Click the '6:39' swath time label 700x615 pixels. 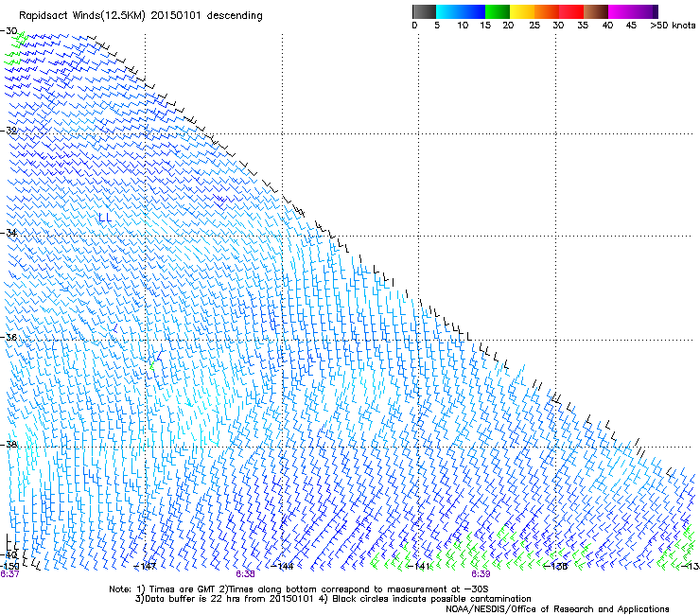(x=481, y=574)
